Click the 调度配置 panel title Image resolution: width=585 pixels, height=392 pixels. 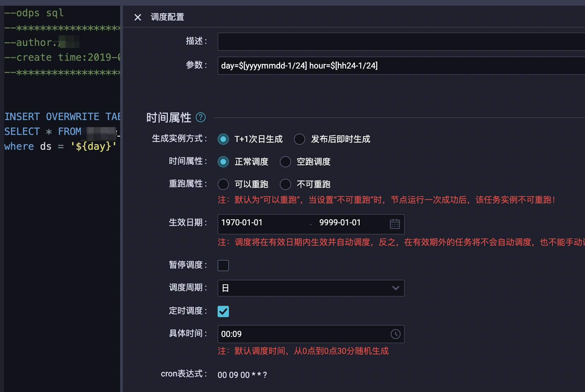pyautogui.click(x=167, y=17)
